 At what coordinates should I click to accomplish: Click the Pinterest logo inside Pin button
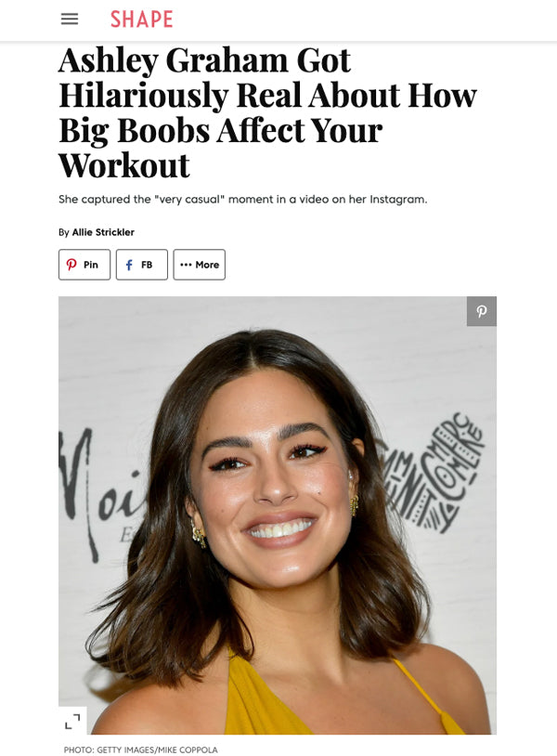(x=71, y=264)
